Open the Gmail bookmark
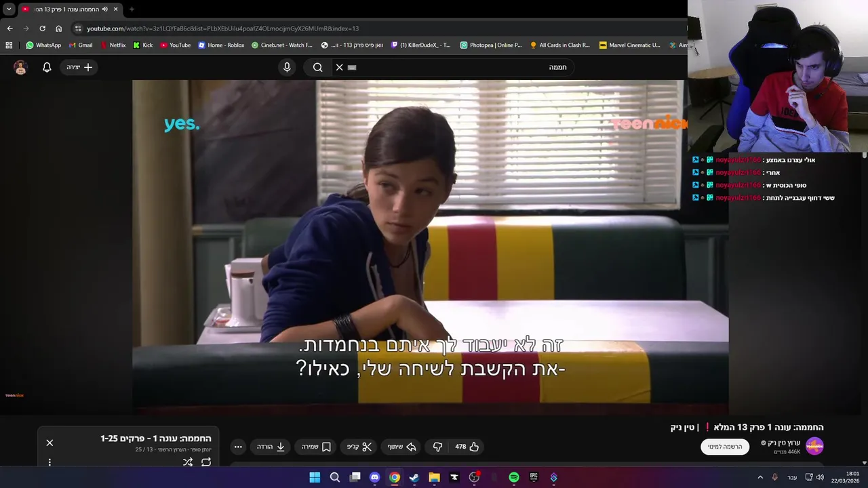Screen dimensions: 868x488 (x=81, y=45)
